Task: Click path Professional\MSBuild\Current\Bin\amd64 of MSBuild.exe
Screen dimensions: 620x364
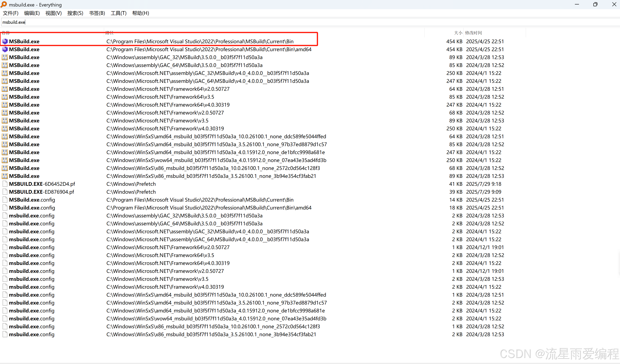Action: click(209, 49)
